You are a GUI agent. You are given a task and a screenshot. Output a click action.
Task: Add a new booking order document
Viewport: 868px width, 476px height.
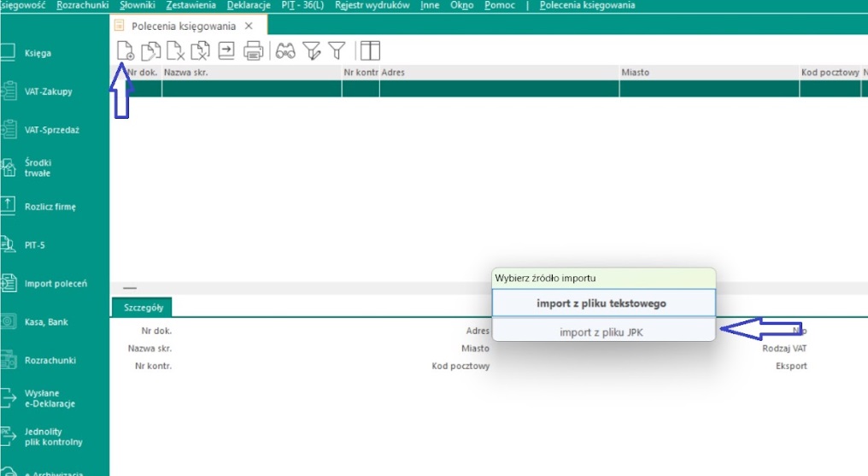coord(126,51)
